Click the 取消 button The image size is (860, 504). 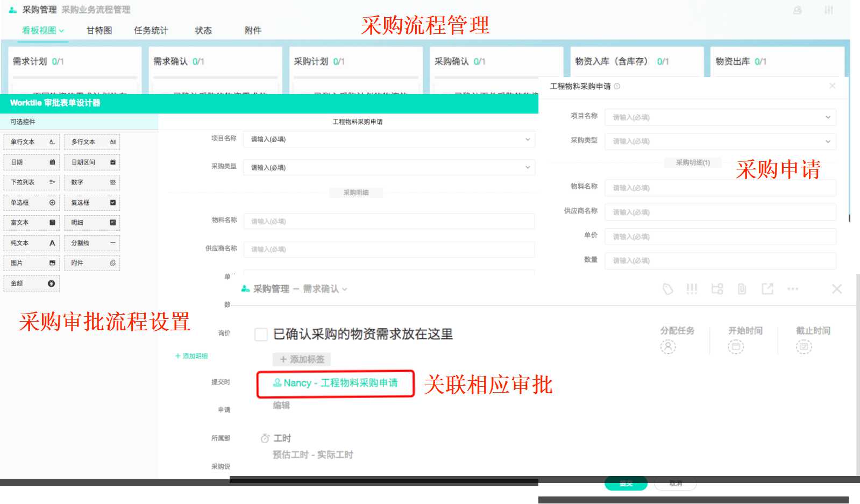coord(676,484)
